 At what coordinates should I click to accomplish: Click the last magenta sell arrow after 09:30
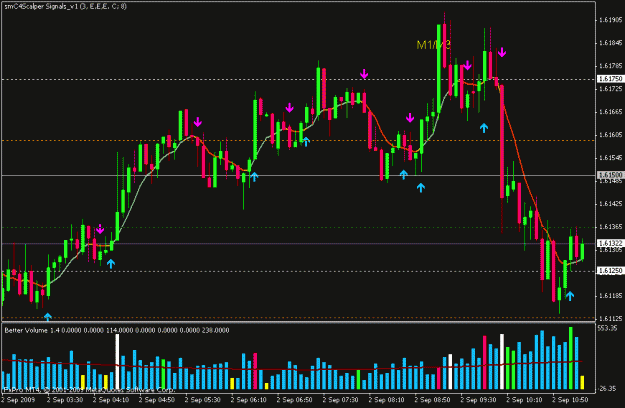point(502,52)
